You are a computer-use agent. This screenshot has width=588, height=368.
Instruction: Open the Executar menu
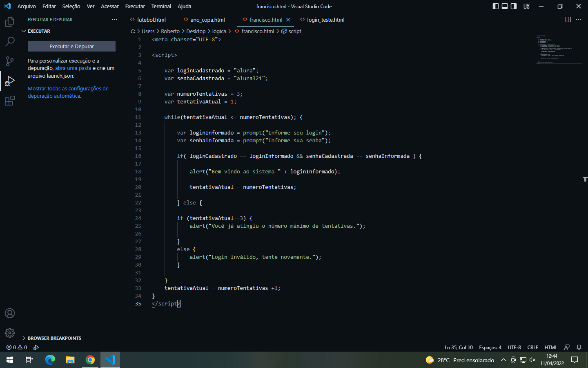pos(135,6)
